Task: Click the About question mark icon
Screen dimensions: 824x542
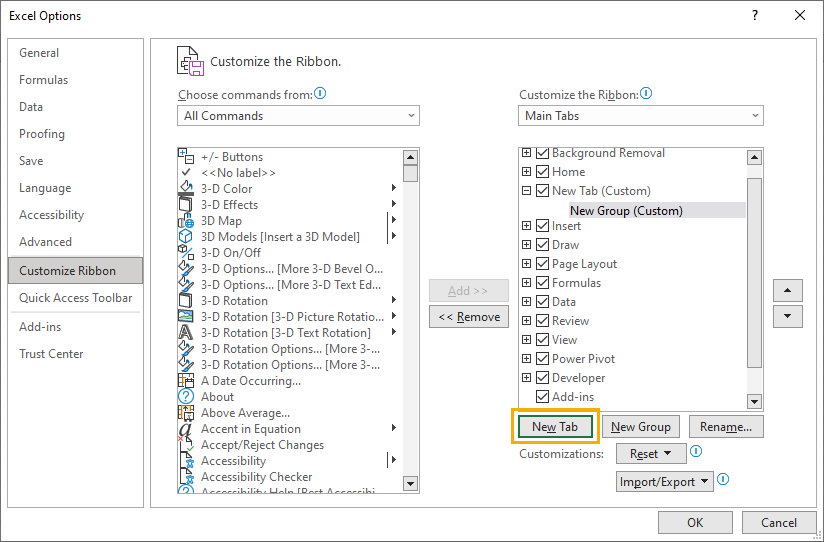Action: coord(186,396)
